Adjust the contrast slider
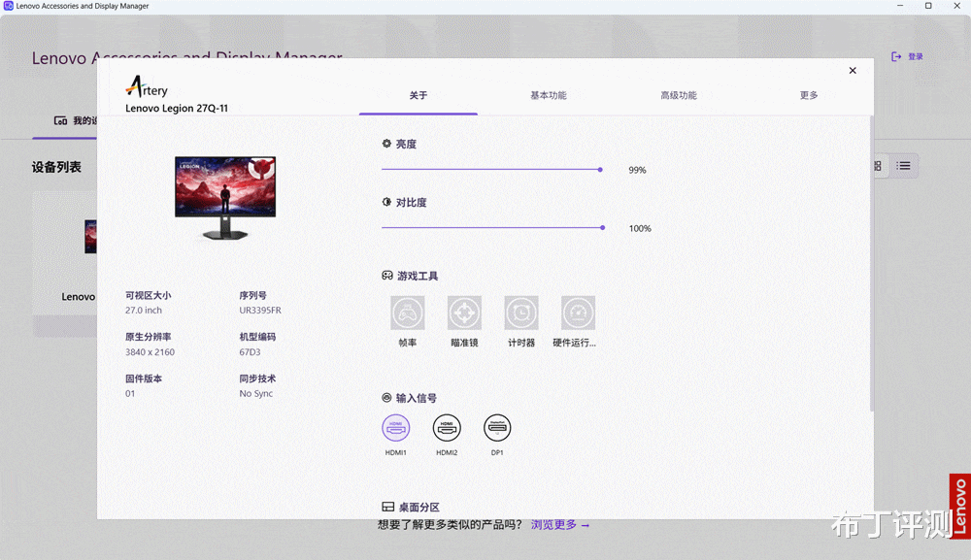The image size is (971, 560). tap(493, 228)
